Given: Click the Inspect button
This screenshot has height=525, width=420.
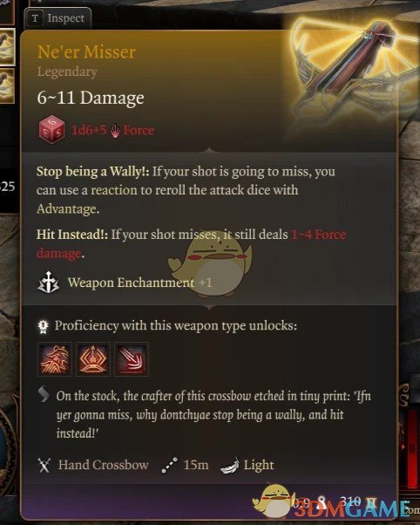Looking at the screenshot, I should coord(58,18).
